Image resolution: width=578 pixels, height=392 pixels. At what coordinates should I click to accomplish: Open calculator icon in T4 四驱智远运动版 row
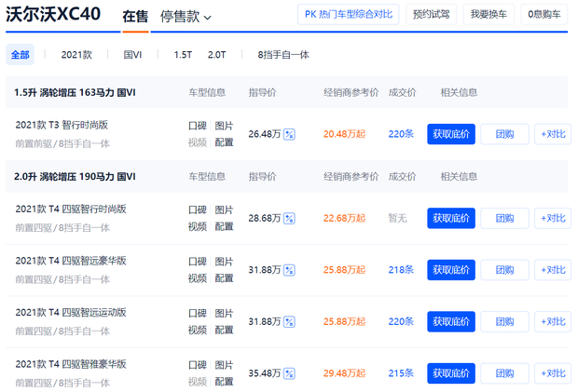click(x=289, y=321)
